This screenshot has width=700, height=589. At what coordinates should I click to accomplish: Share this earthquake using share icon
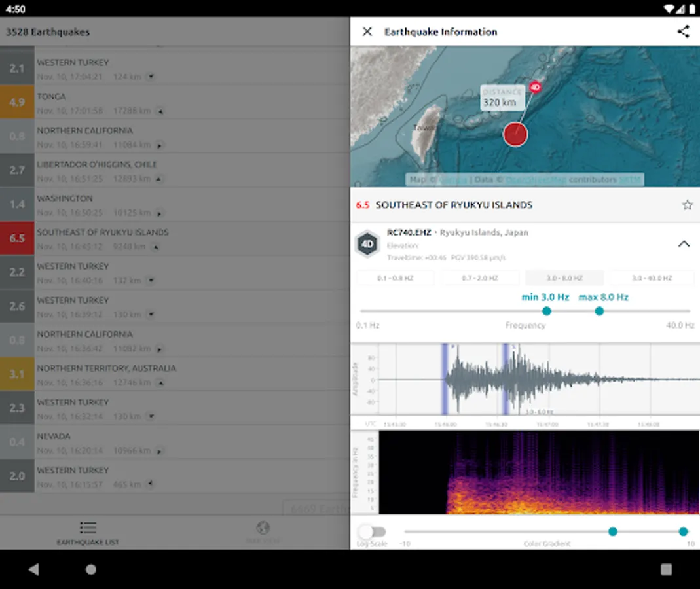pyautogui.click(x=683, y=31)
